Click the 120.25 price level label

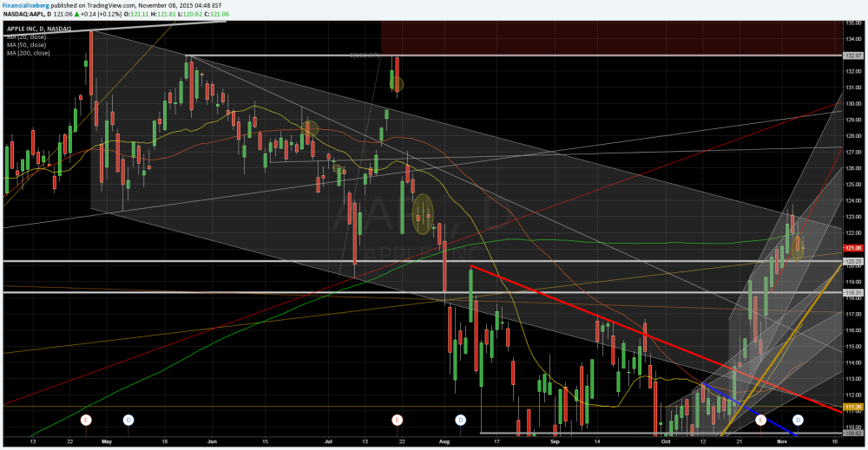coord(853,261)
